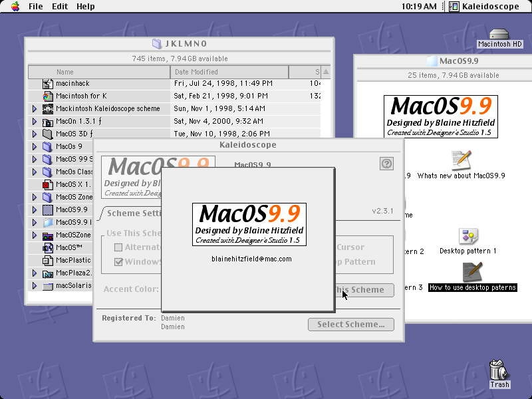The width and height of the screenshot is (532, 399).
Task: Select the 'MacOS X 1.' file icon
Action: (x=48, y=185)
